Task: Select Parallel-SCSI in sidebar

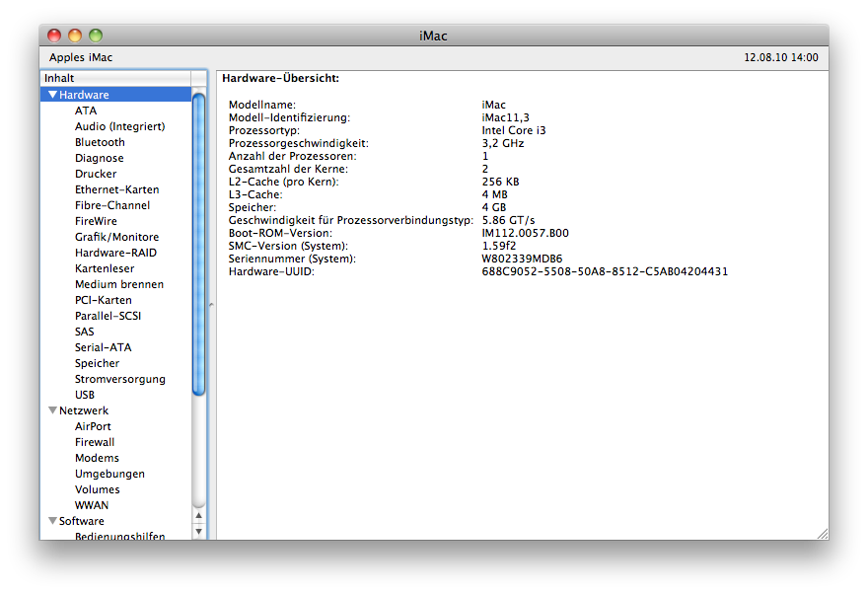Action: [108, 316]
